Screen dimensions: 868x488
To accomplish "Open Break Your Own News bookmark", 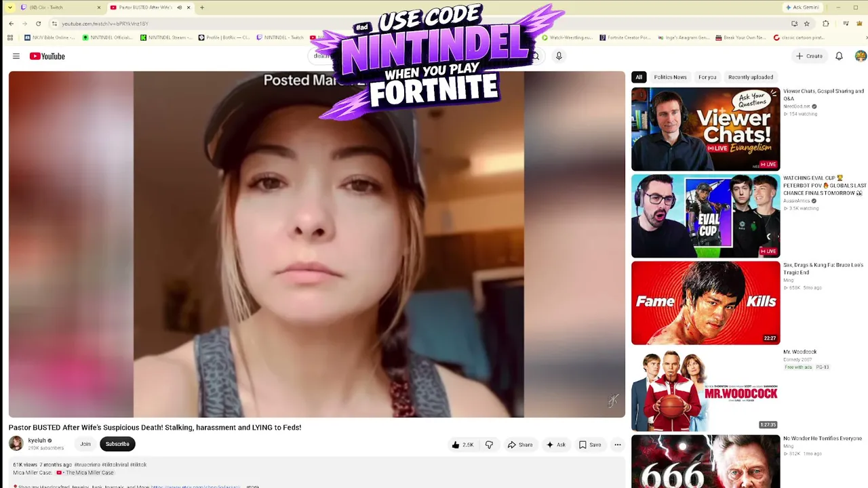I will pyautogui.click(x=741, y=38).
